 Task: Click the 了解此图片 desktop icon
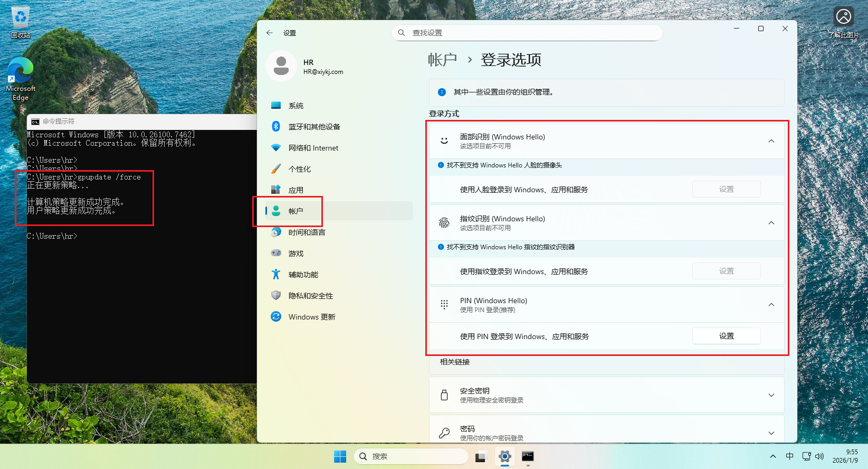(x=843, y=22)
